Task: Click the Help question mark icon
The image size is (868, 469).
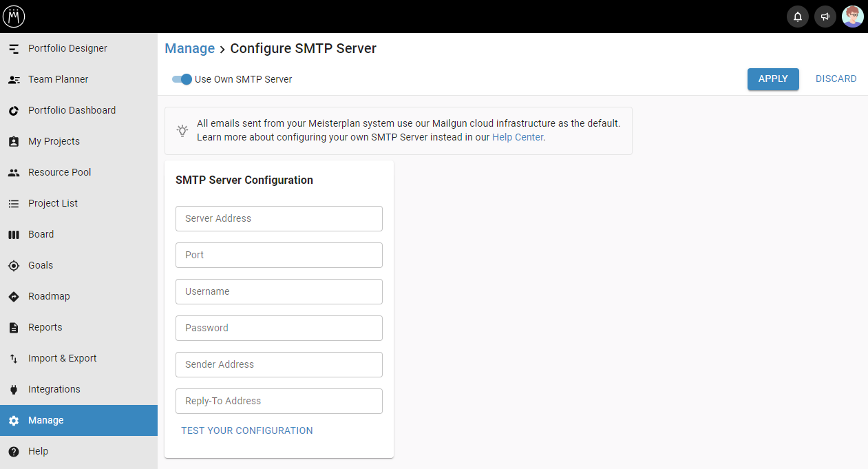Action: click(x=14, y=452)
